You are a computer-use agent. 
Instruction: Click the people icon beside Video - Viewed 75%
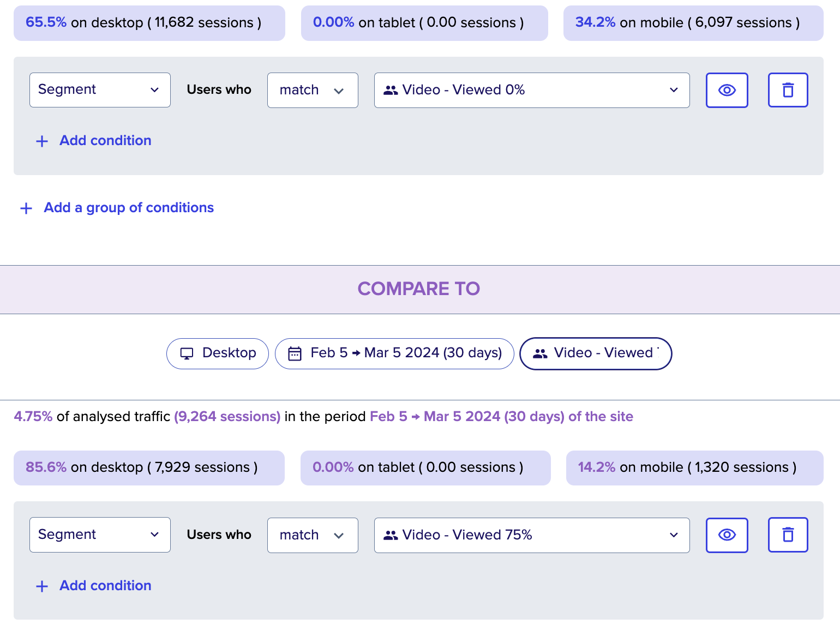(x=391, y=536)
